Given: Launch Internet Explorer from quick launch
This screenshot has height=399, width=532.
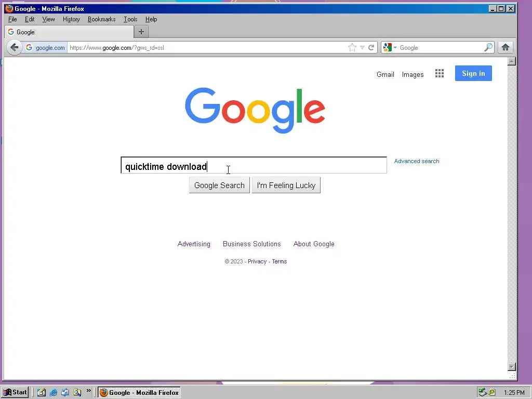Looking at the screenshot, I should (54, 392).
